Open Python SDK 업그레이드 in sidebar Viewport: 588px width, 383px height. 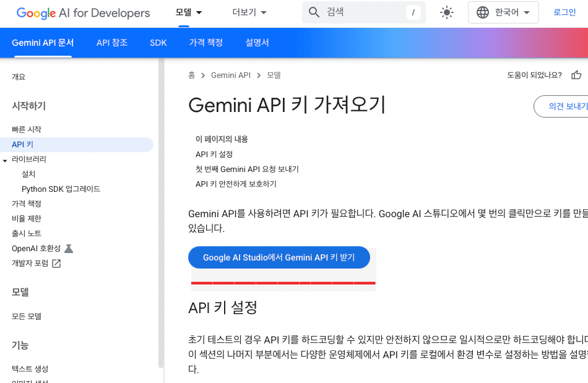point(61,189)
